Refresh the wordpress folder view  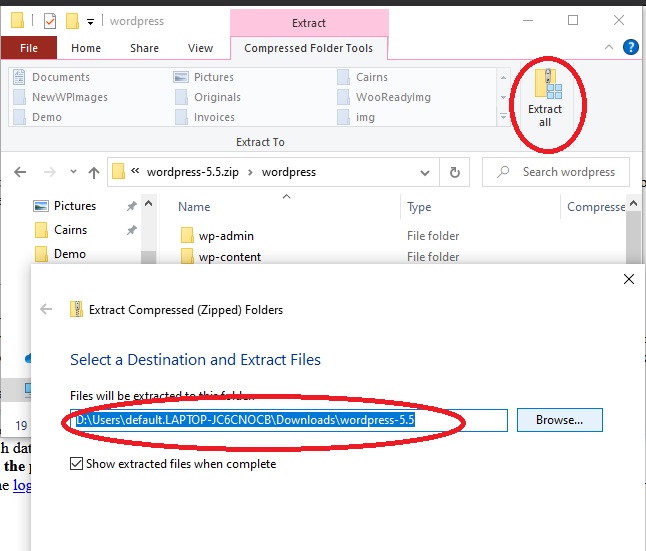(x=455, y=172)
